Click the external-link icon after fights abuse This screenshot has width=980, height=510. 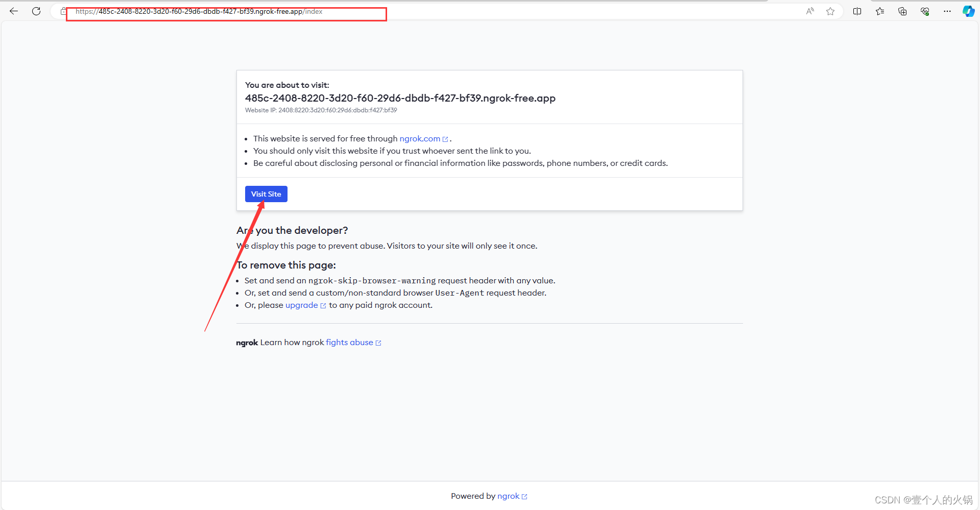(378, 343)
